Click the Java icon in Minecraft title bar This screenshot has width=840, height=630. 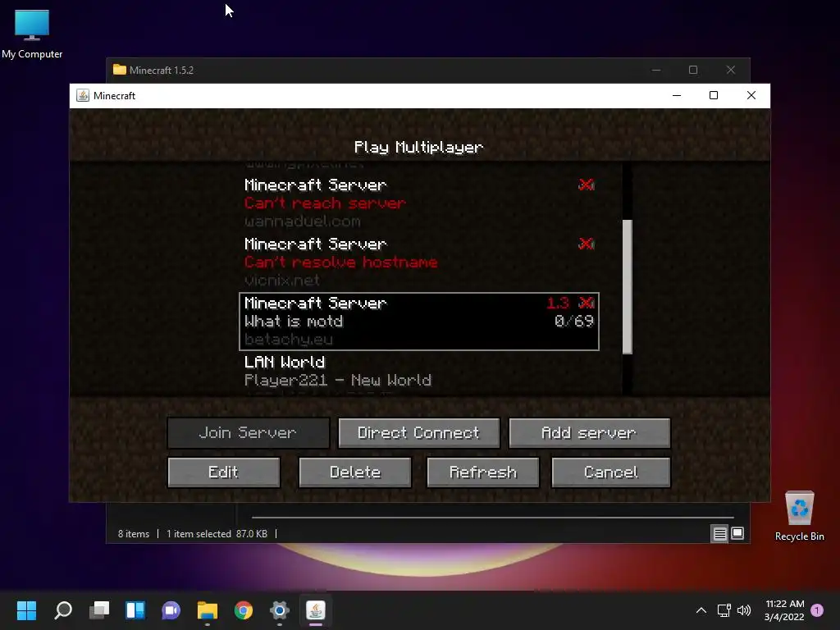(83, 95)
